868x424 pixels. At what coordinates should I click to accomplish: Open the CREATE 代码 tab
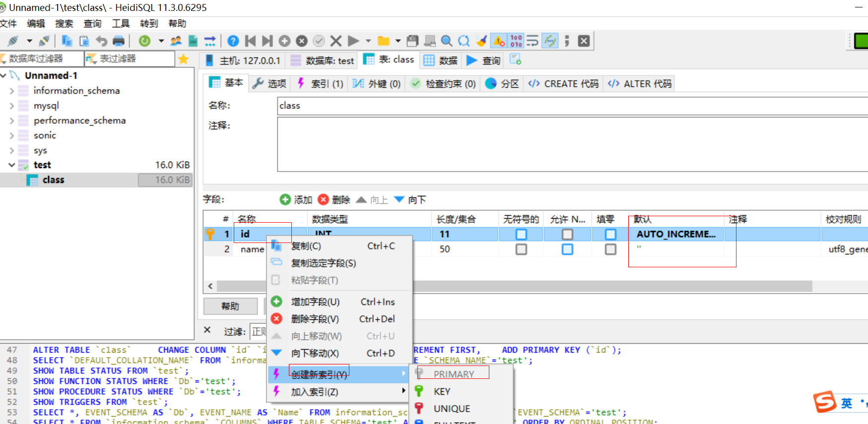pos(563,83)
